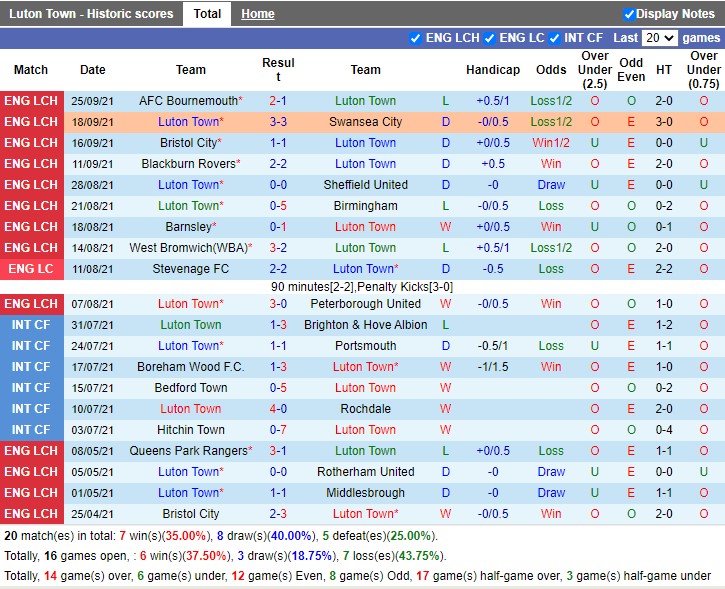Toggle the Display Notes checkbox

click(x=629, y=14)
